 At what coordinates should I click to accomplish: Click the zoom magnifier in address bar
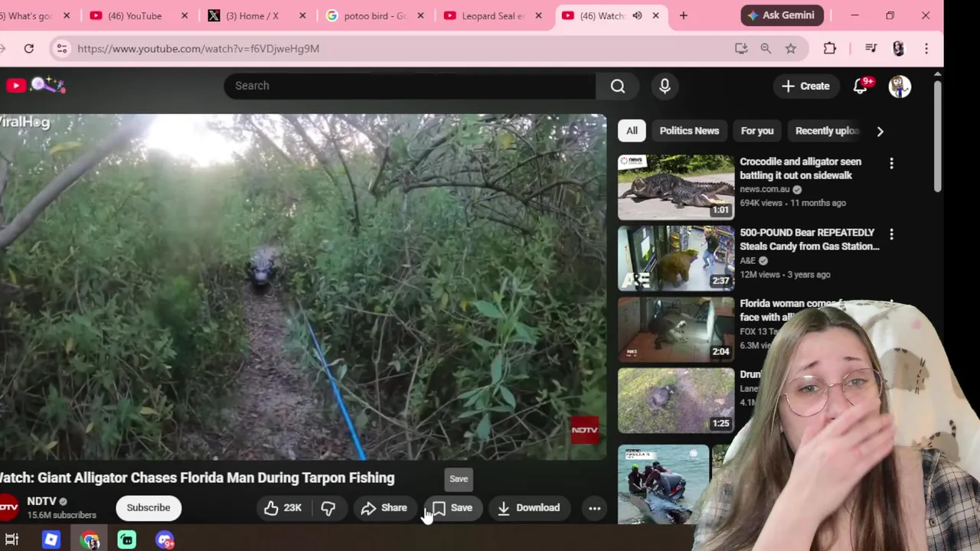(x=766, y=48)
